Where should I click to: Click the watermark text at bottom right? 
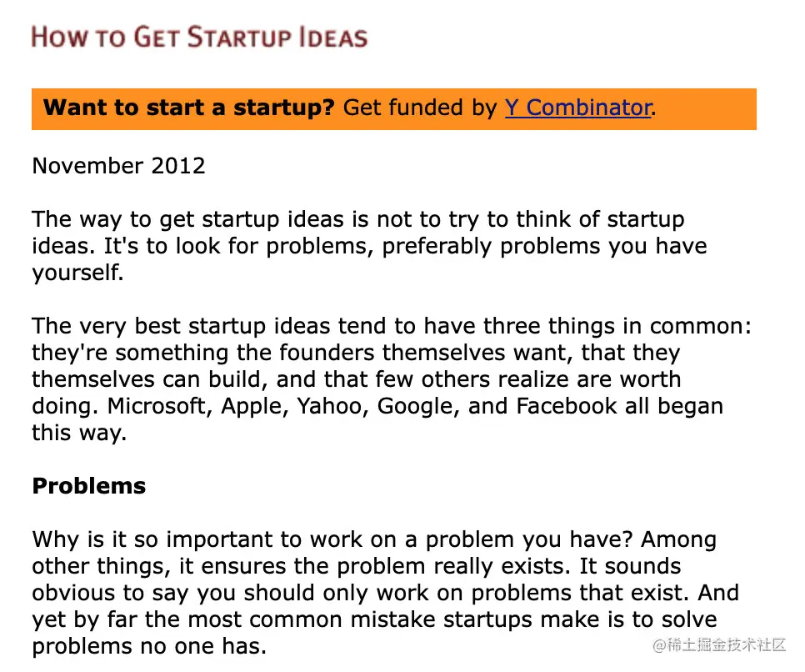pos(718,644)
